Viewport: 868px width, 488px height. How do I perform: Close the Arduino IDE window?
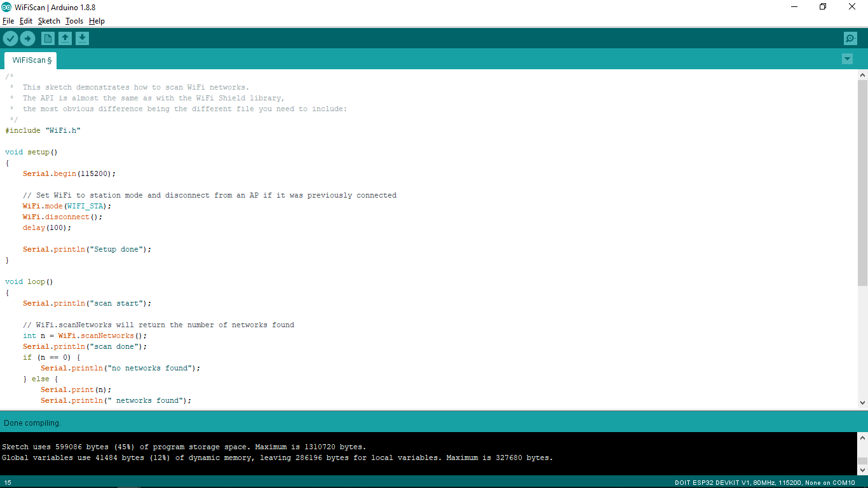pyautogui.click(x=852, y=7)
